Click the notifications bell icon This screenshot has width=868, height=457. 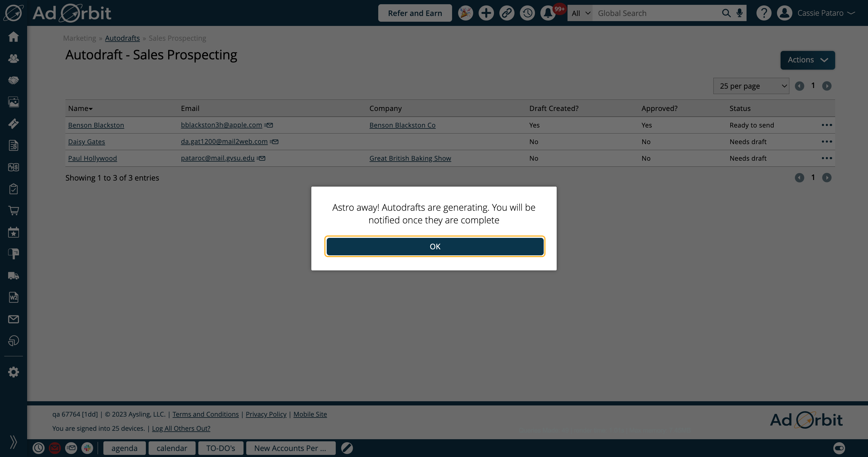click(x=548, y=13)
